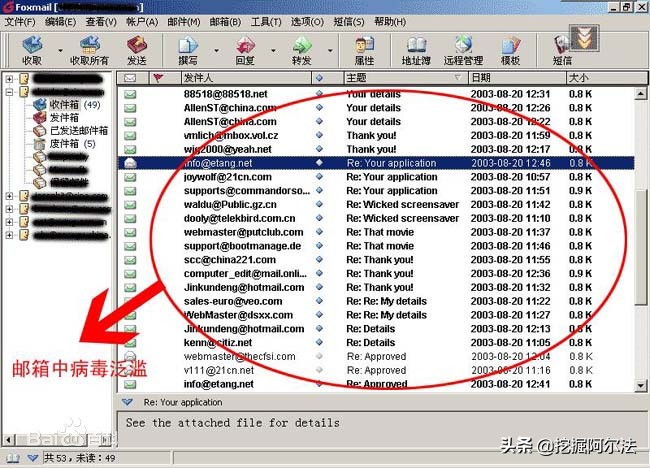
Task: Open the 地址簿 address book icon
Action: pyautogui.click(x=416, y=45)
